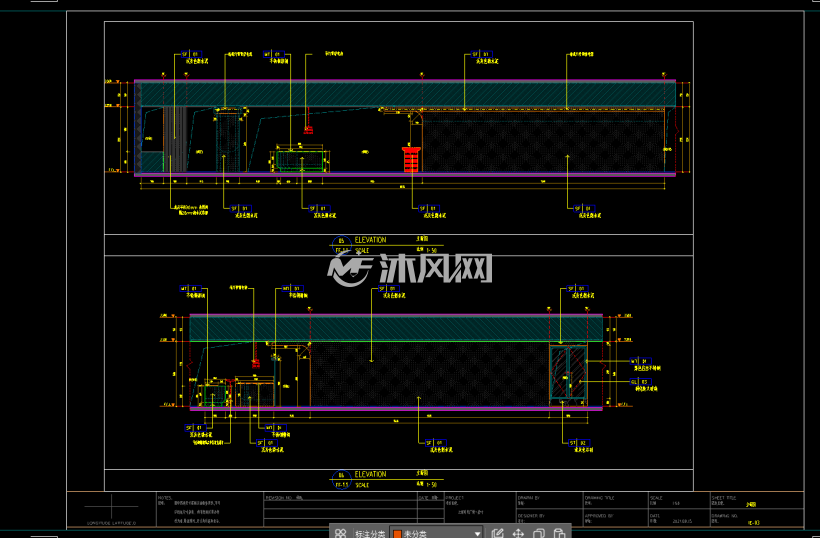Click the LONGITUDE LATITUDE text
The width and height of the screenshot is (820, 538).
click(x=111, y=523)
